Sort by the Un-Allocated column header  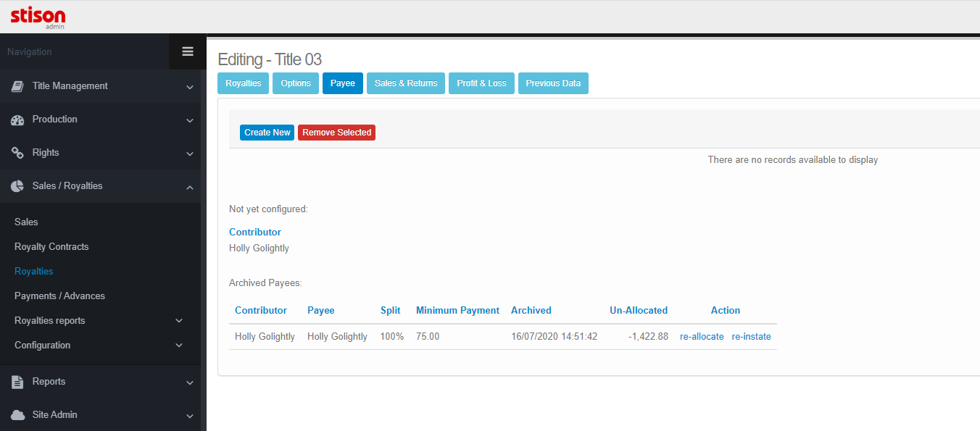pyautogui.click(x=639, y=311)
